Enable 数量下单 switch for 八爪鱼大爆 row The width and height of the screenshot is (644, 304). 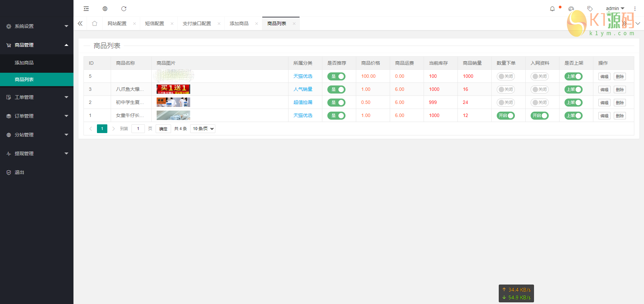[x=505, y=89]
